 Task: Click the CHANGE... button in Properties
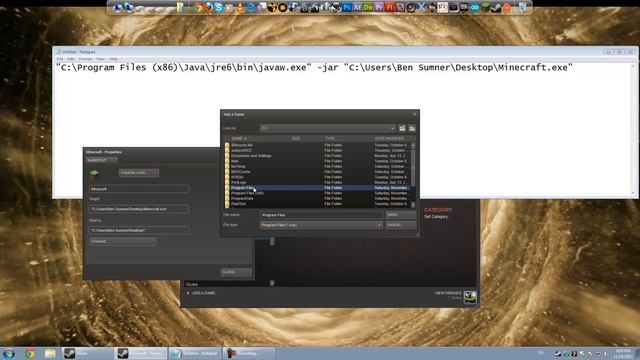pyautogui.click(x=122, y=241)
